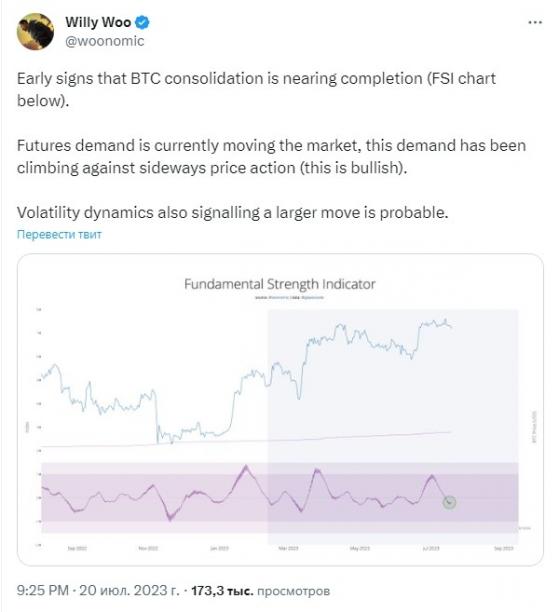The image size is (559, 612).
Task: Click the grey circle marker on purple oscillator
Action: coord(449,502)
